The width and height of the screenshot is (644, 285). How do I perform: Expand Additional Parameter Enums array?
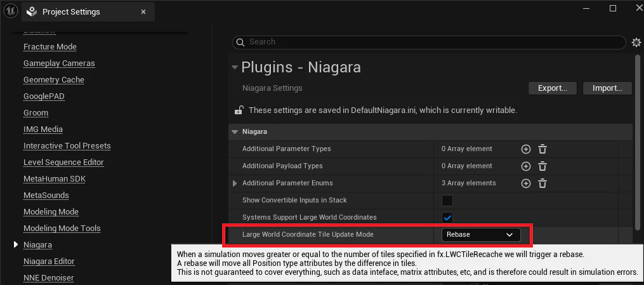pyautogui.click(x=235, y=183)
